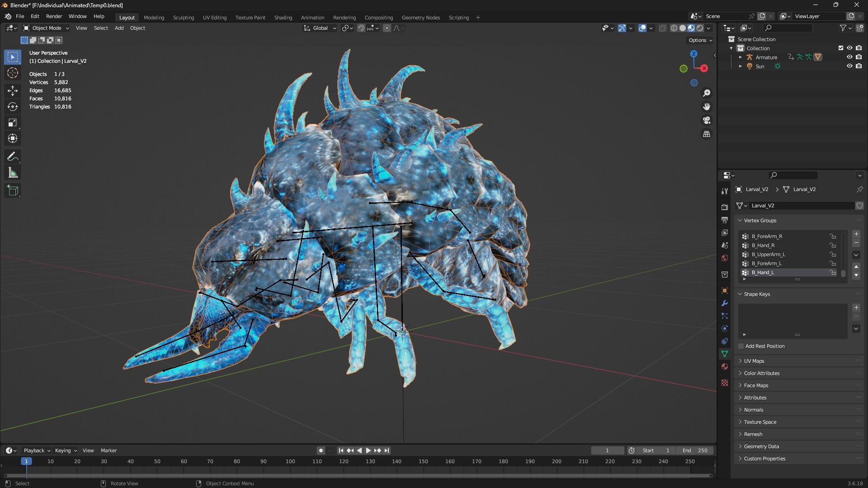Switch perspective/orthographic grid icon
868x488 pixels.
click(x=707, y=134)
